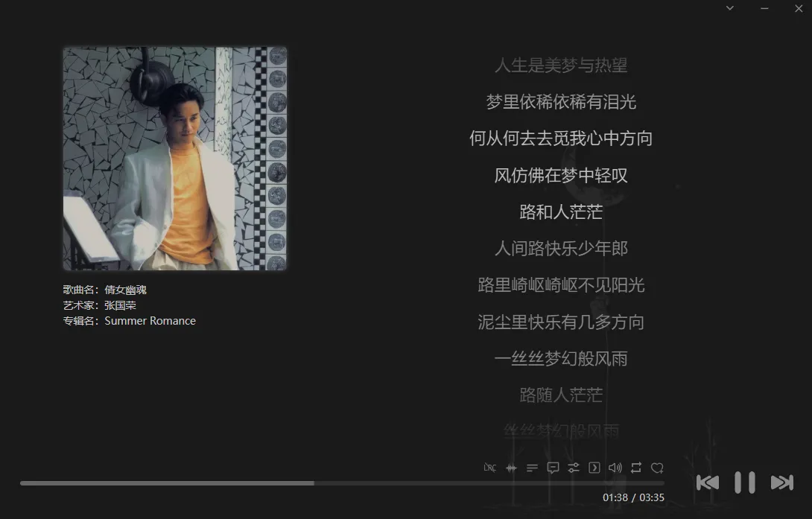Click the album artwork thumbnail
This screenshot has width=812, height=519.
174,159
